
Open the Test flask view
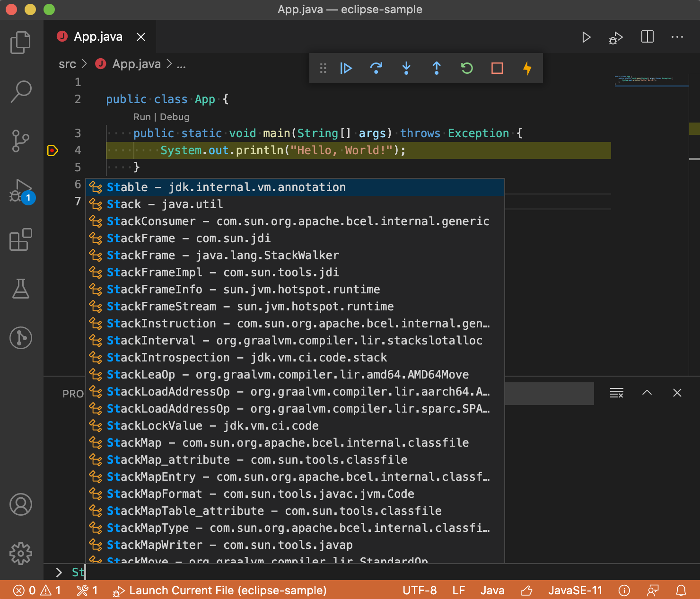21,289
